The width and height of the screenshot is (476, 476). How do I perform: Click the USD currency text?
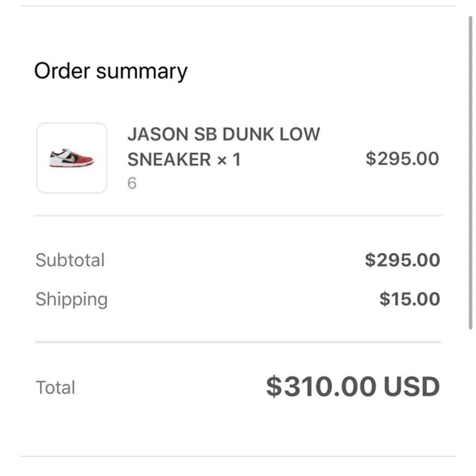(x=412, y=387)
